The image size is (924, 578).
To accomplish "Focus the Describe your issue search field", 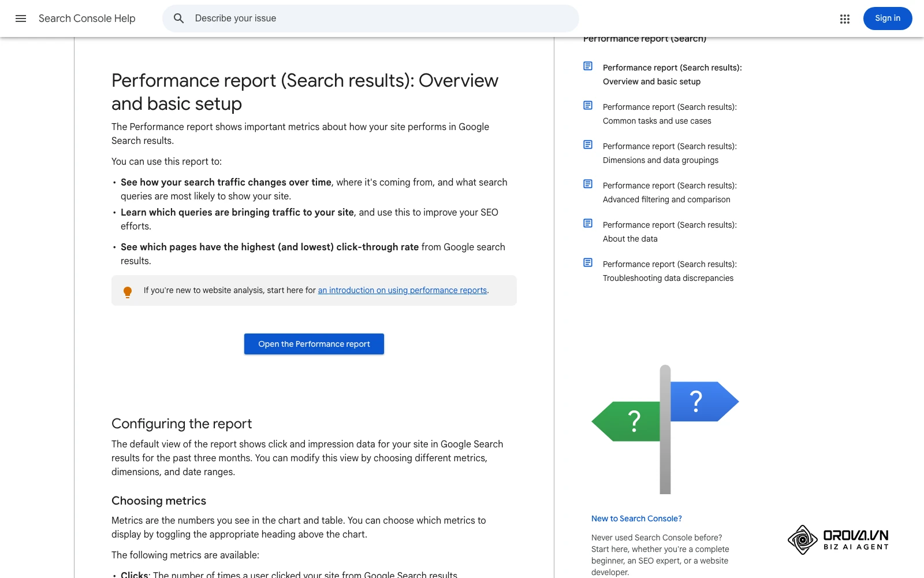I will pos(371,18).
